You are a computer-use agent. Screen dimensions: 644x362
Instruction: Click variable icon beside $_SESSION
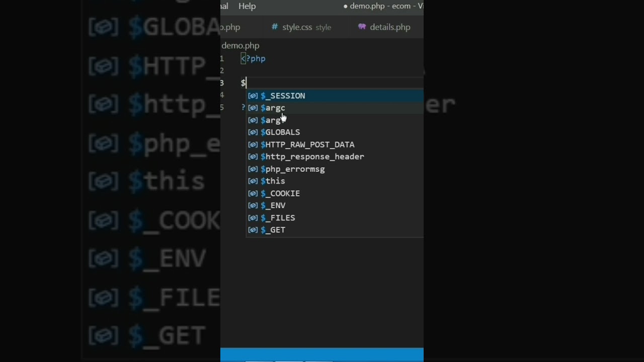(253, 96)
